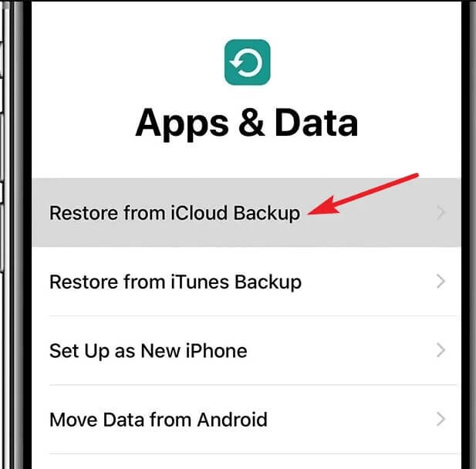This screenshot has width=476, height=469.
Task: Choose Set Up as New iPhone
Action: [247, 350]
